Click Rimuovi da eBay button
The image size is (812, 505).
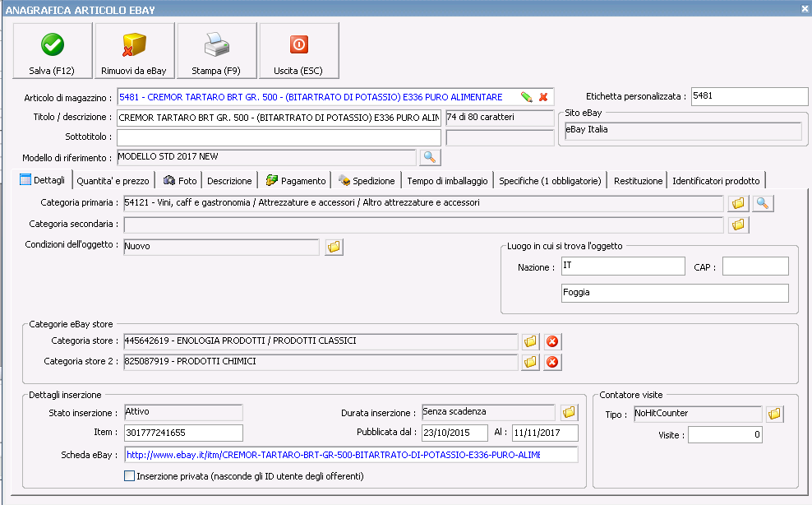pos(134,51)
